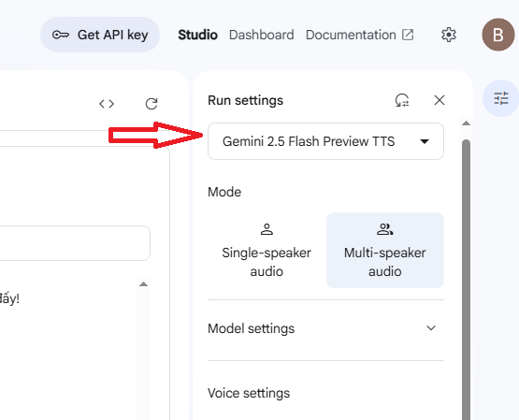519x420 pixels.
Task: Expand the Model settings section
Action: coord(325,328)
